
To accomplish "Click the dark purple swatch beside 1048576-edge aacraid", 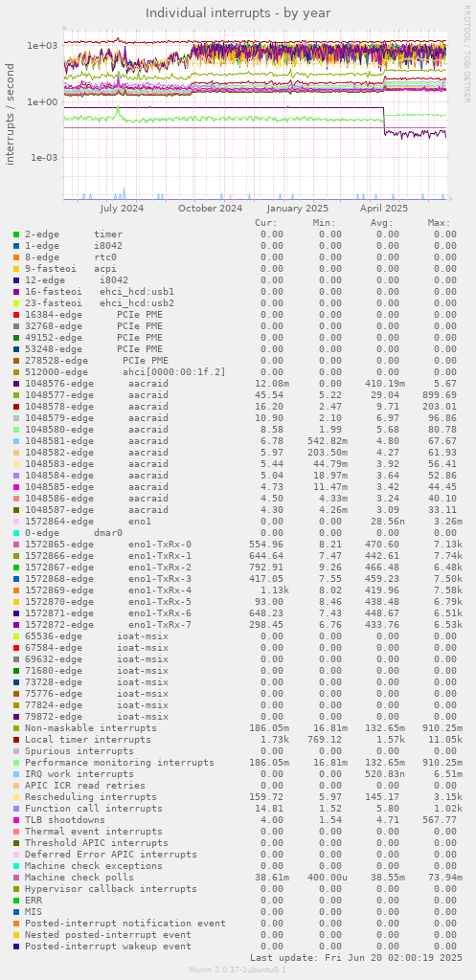I will (16, 383).
